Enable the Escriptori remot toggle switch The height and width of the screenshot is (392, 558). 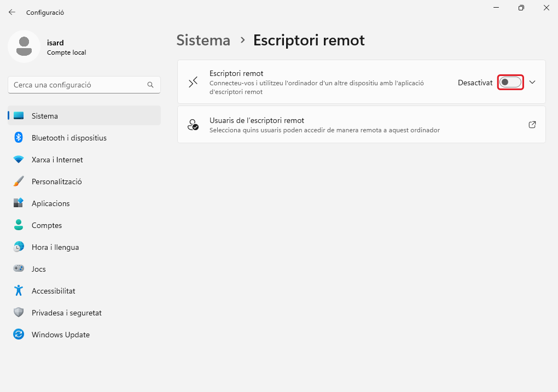click(510, 83)
